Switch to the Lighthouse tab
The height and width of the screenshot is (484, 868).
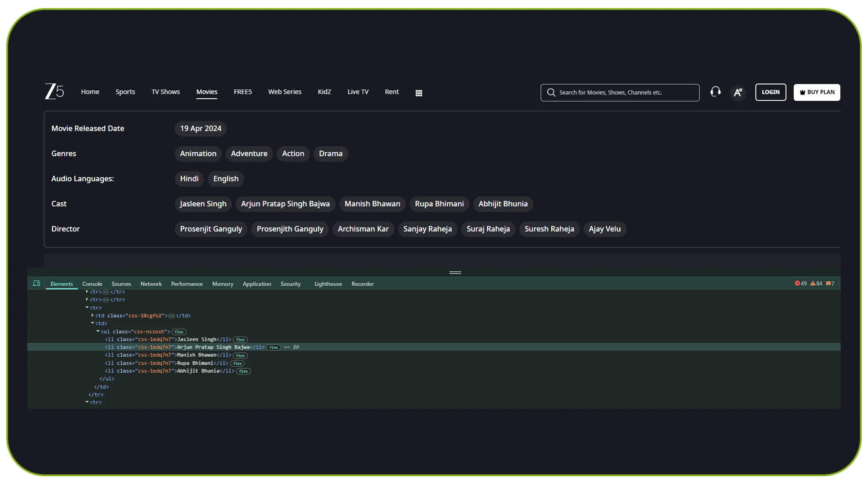click(x=328, y=284)
